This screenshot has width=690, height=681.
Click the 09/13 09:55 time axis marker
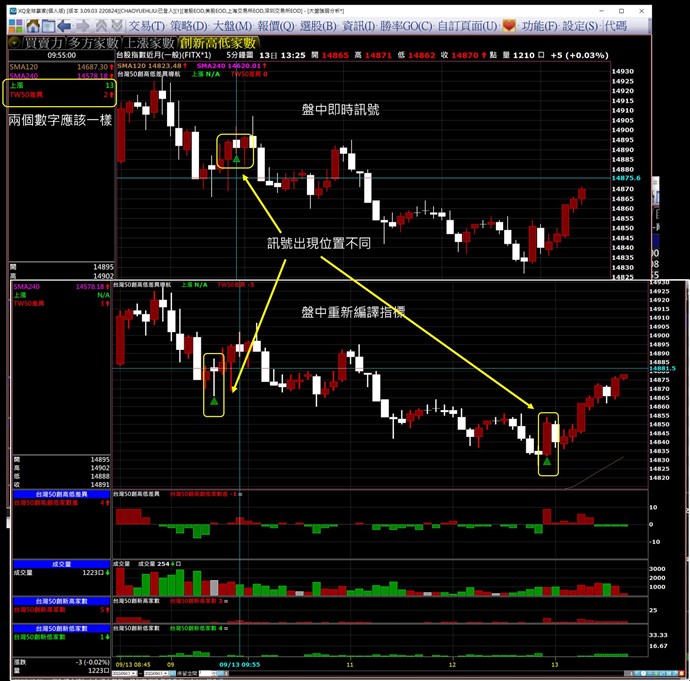pos(240,663)
